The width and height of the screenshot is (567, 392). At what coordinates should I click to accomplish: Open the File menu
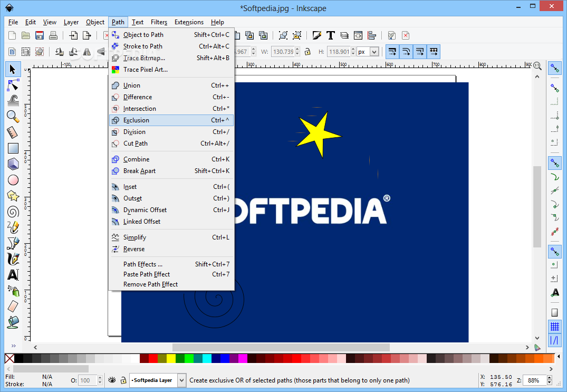(x=13, y=22)
